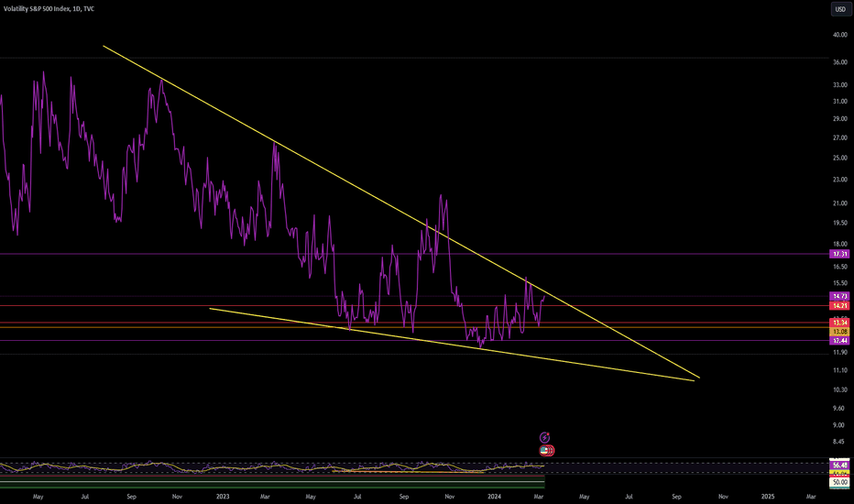Click the 21.00 price scale label
This screenshot has width=854, height=504.
tap(839, 203)
